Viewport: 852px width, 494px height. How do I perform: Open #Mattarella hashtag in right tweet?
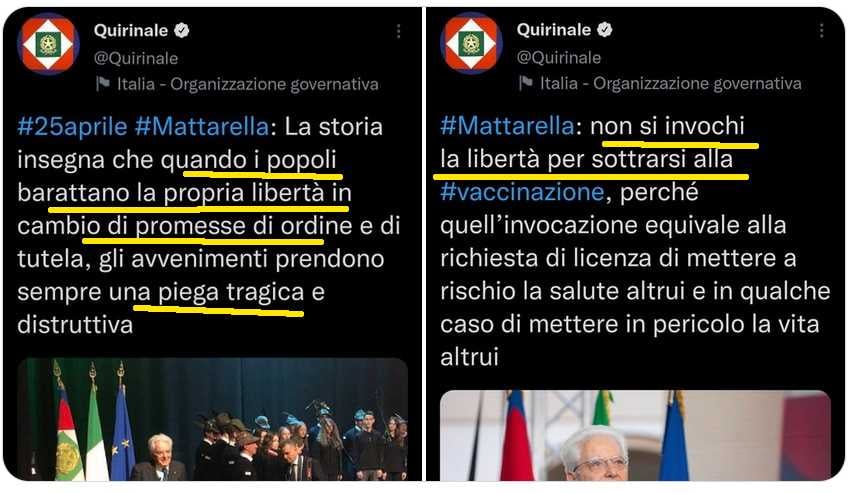pos(507,126)
